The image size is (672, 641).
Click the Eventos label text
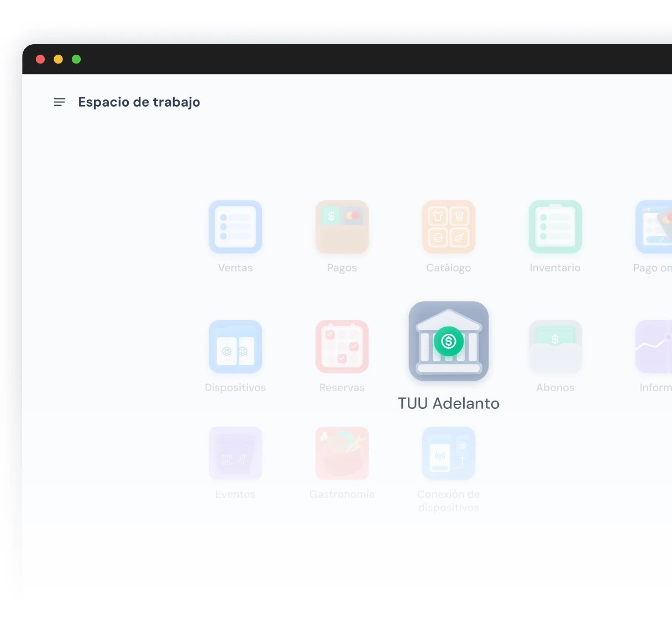(235, 495)
